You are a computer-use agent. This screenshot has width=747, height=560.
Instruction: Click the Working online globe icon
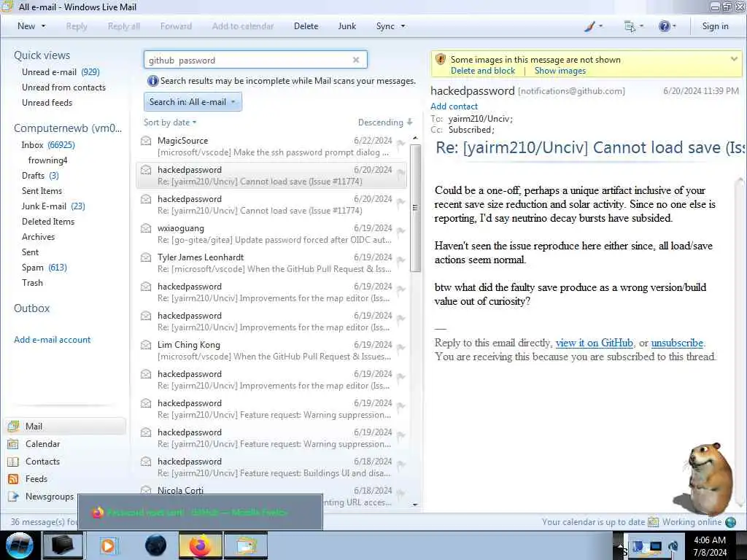[x=731, y=522]
